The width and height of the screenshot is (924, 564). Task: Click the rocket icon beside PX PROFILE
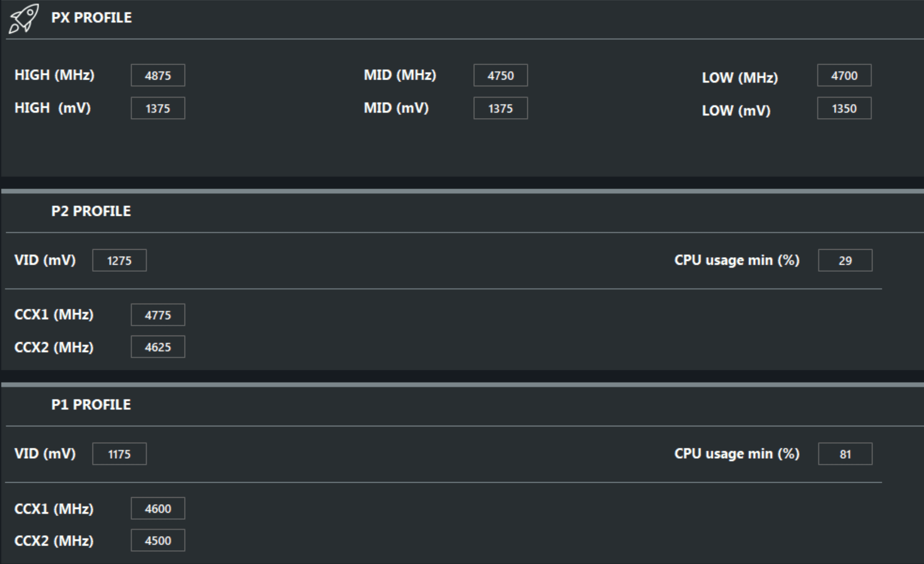(24, 18)
